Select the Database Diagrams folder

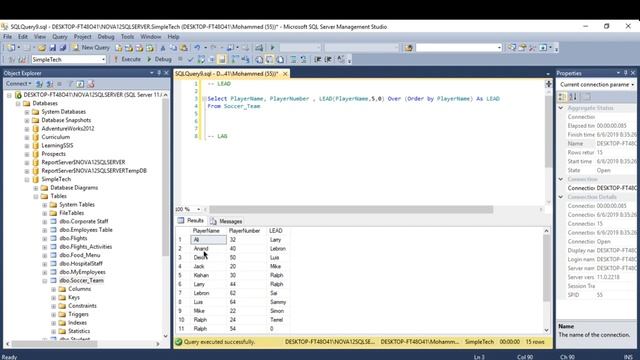coord(74,188)
